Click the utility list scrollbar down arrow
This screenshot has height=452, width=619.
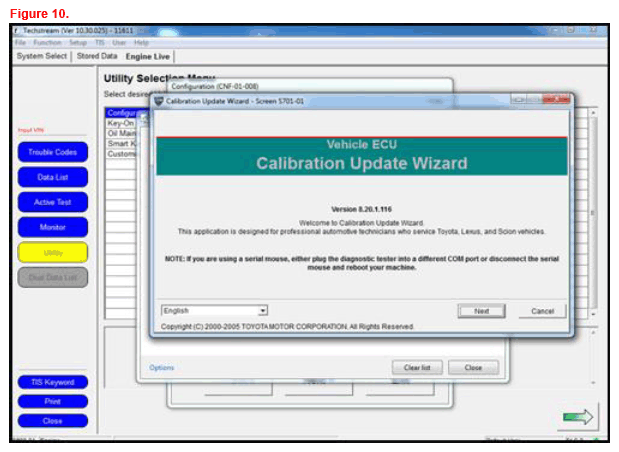593,314
